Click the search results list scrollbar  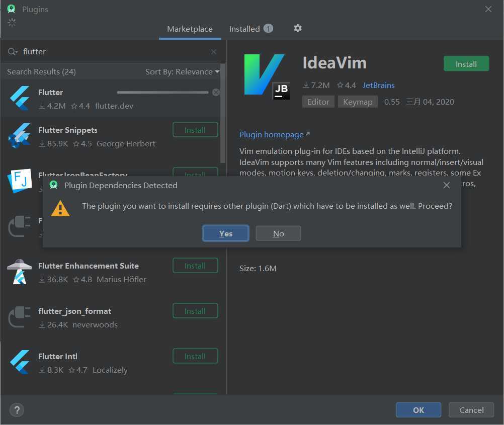click(x=223, y=113)
